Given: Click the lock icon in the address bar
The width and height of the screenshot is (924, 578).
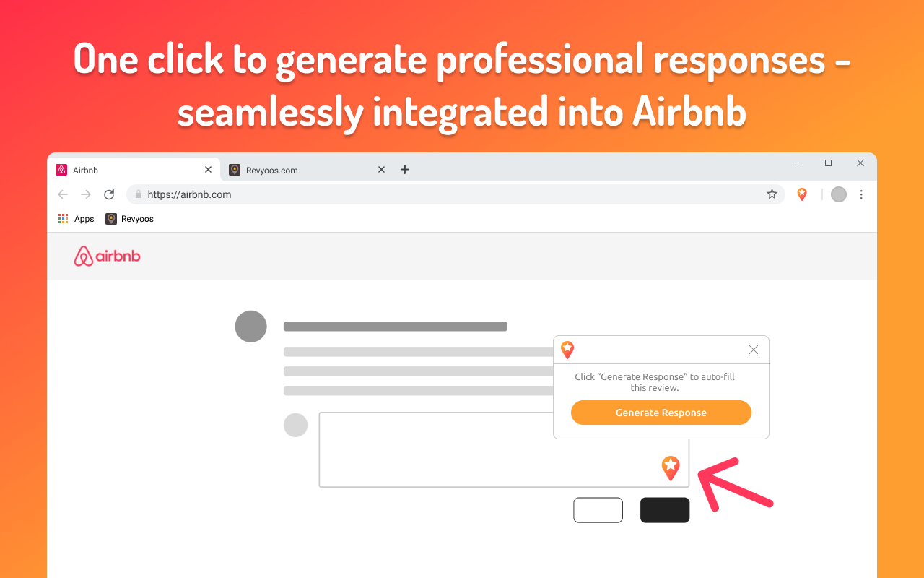Looking at the screenshot, I should (x=139, y=194).
